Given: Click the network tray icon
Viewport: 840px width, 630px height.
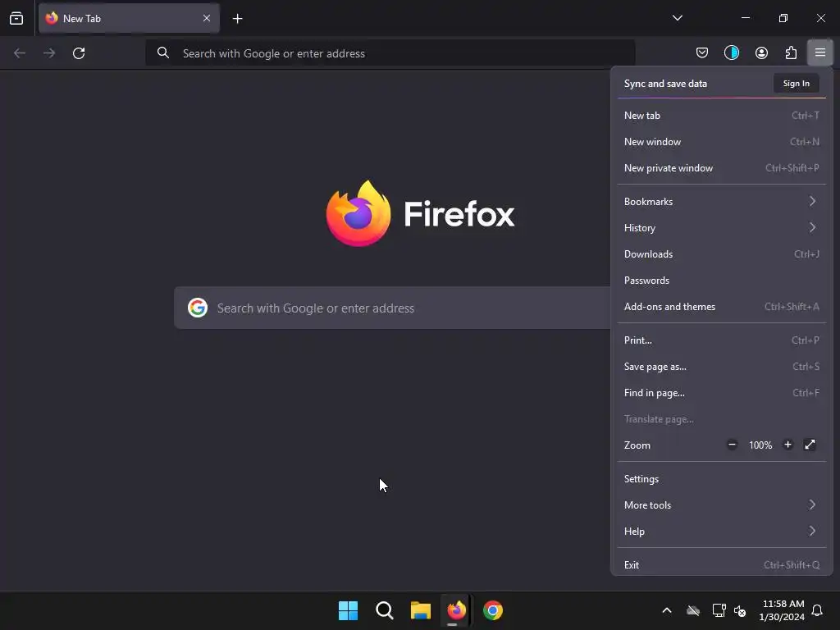Looking at the screenshot, I should 719,610.
